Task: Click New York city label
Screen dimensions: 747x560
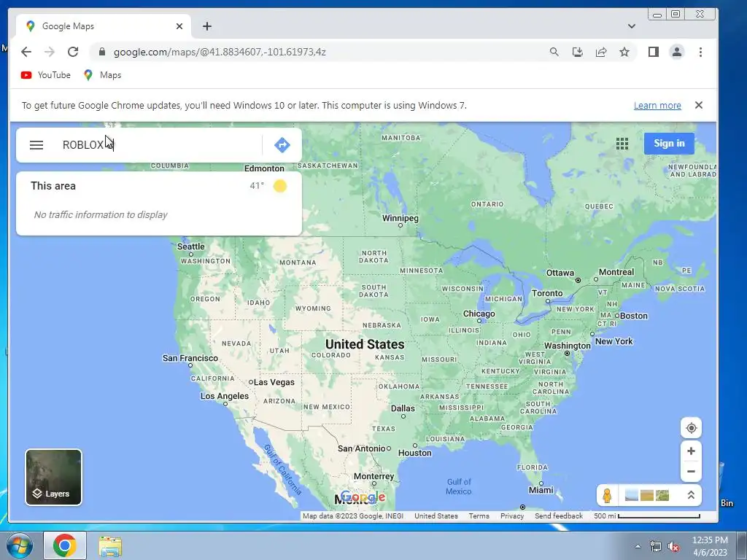Action: click(614, 341)
